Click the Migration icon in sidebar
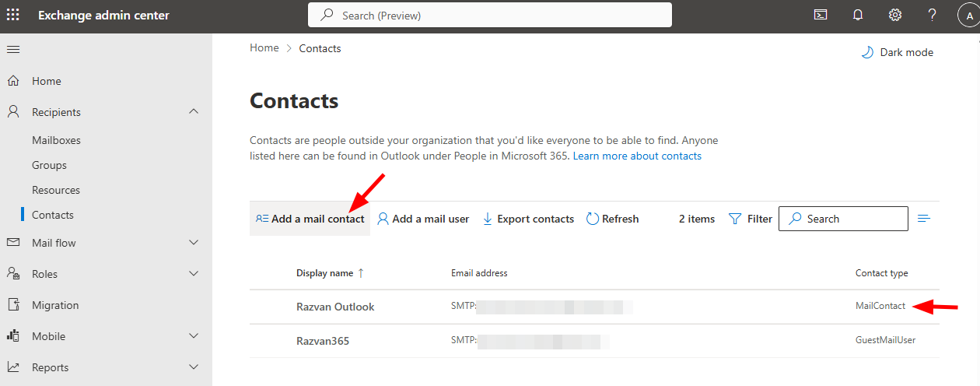Screen dimensions: 980x386 click(13, 305)
